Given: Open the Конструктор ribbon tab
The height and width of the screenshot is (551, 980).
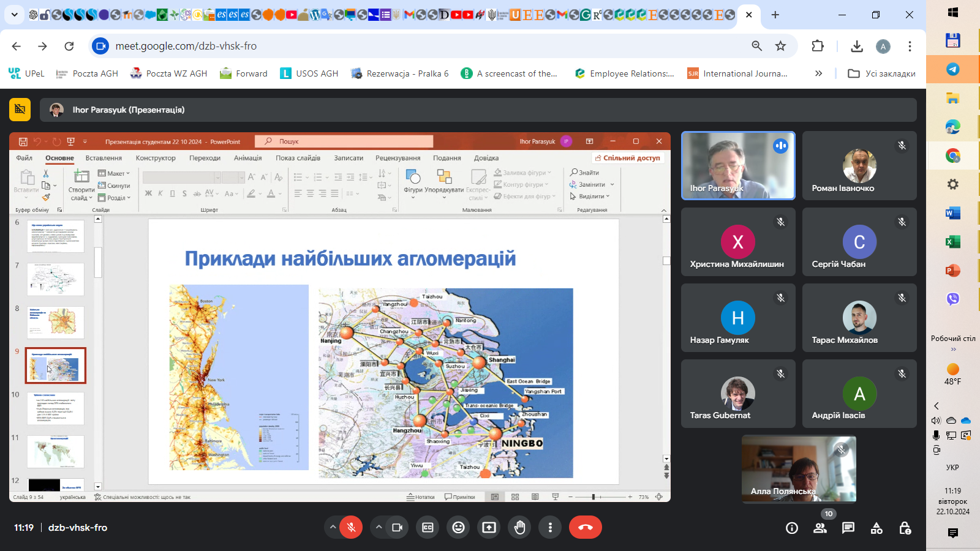Looking at the screenshot, I should 156,158.
